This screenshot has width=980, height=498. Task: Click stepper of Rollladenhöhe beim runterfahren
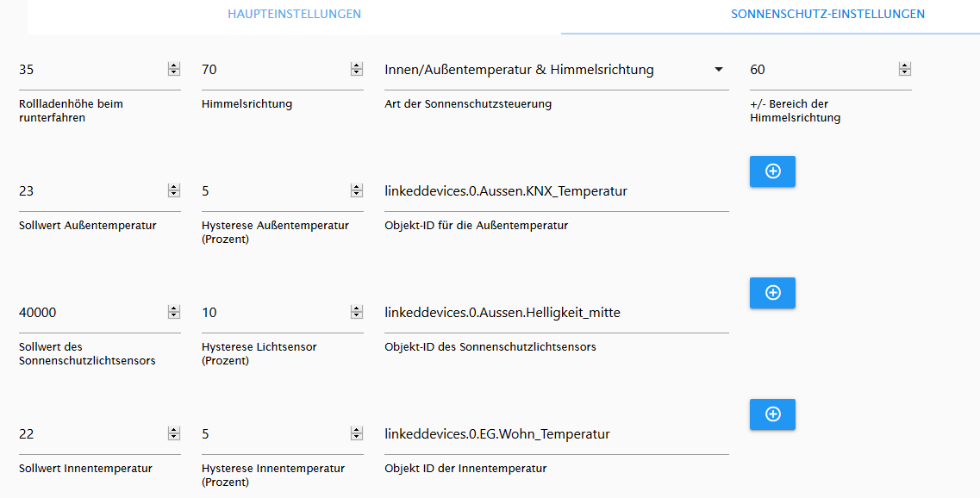pos(174,69)
